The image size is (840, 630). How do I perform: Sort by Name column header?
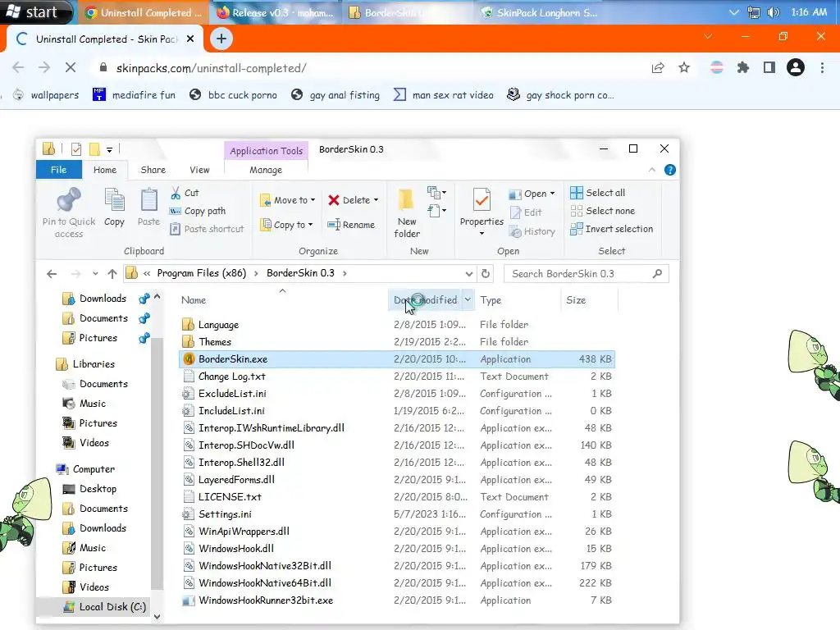(194, 300)
